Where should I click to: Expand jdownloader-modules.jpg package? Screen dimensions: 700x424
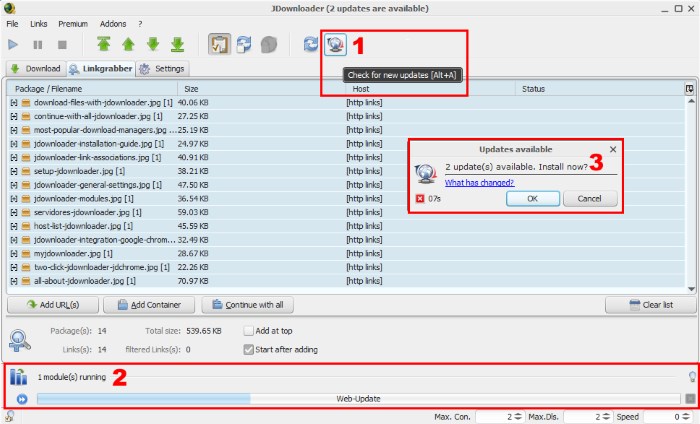(x=14, y=199)
